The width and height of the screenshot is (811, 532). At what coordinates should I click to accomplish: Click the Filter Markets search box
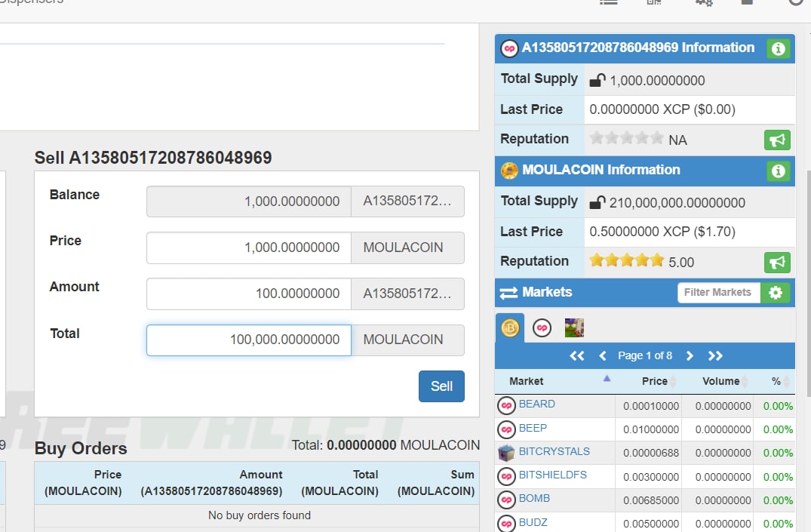(718, 292)
